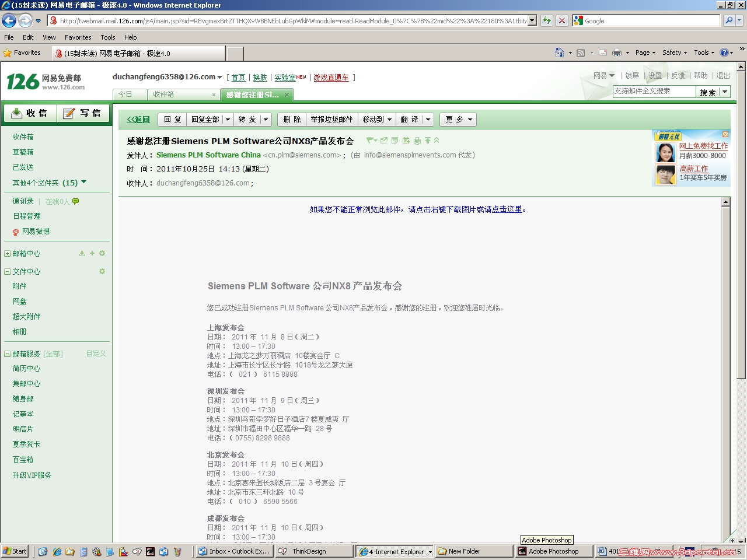Click the email body vertical scrollbar
747x560 pixels.
726,371
